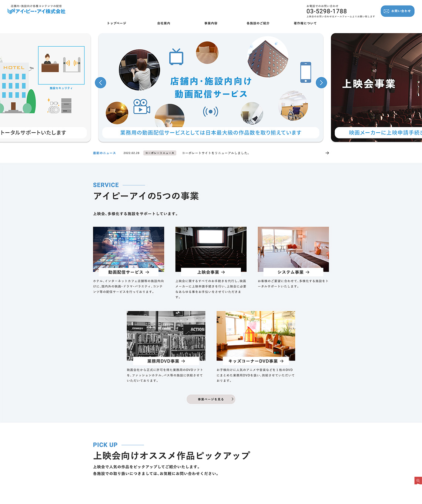
Task: Open the red magnifier icon at bottom right
Action: click(x=418, y=481)
